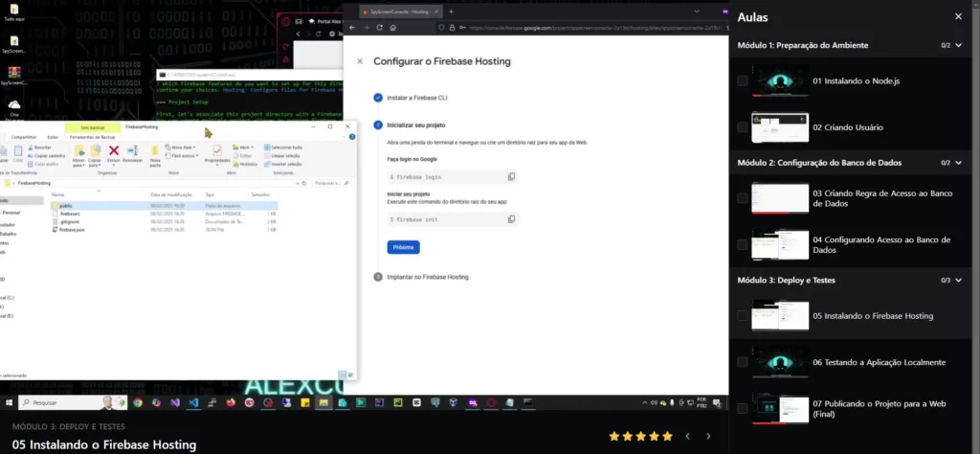Click Inverter seleção in Explorer ribbon
The height and width of the screenshot is (454, 980).
click(283, 164)
